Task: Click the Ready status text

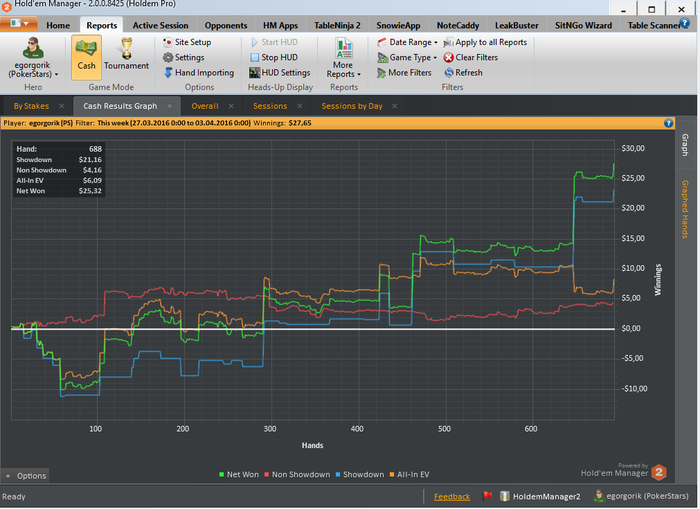Action: (x=13, y=496)
